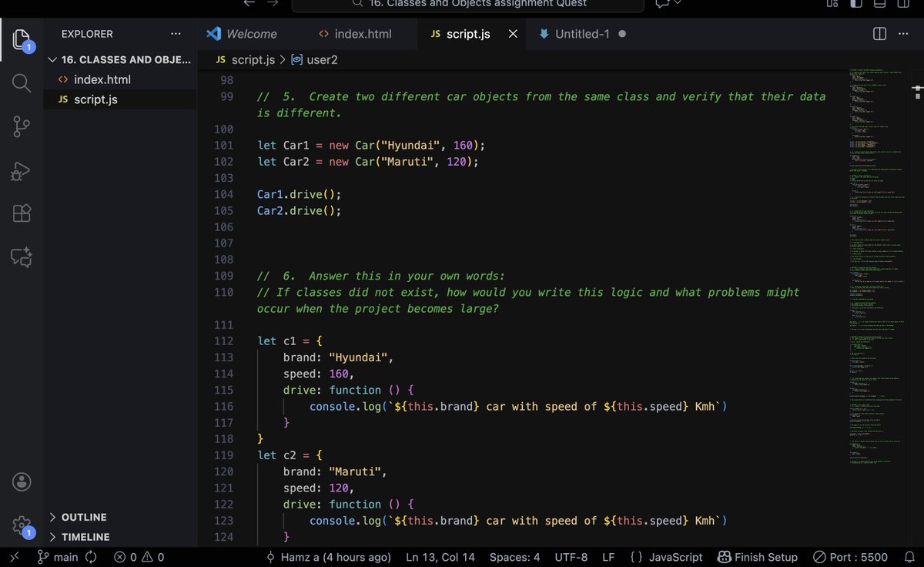Open the Chat view in activity bar
This screenshot has height=567, width=924.
[x=22, y=257]
